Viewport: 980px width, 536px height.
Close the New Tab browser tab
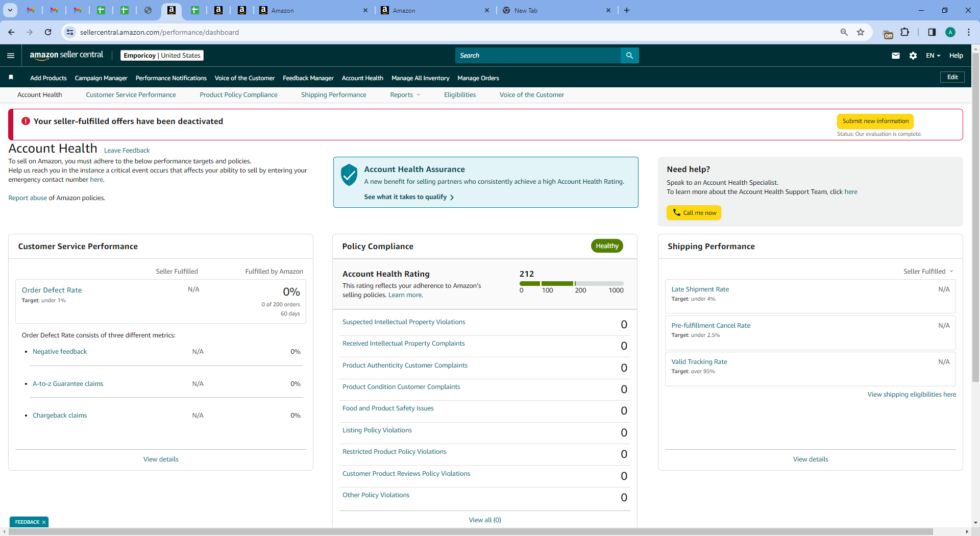tap(608, 10)
